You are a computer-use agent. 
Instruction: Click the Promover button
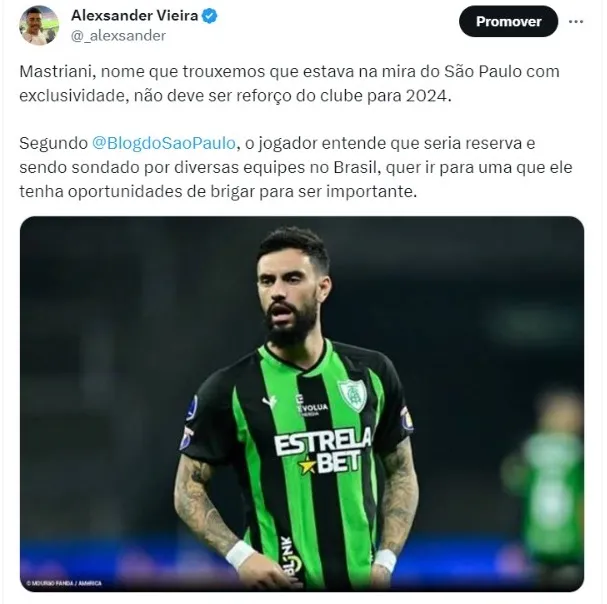click(508, 22)
